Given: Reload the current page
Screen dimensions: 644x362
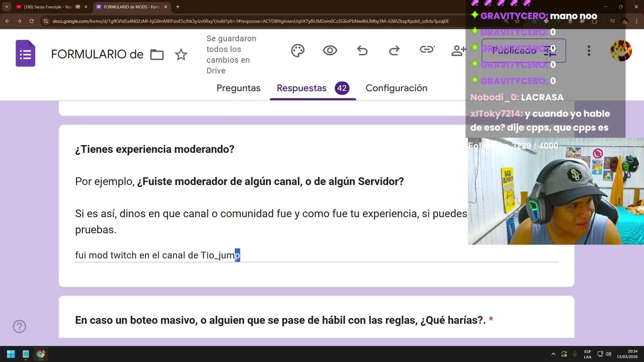Looking at the screenshot, I should point(31,21).
